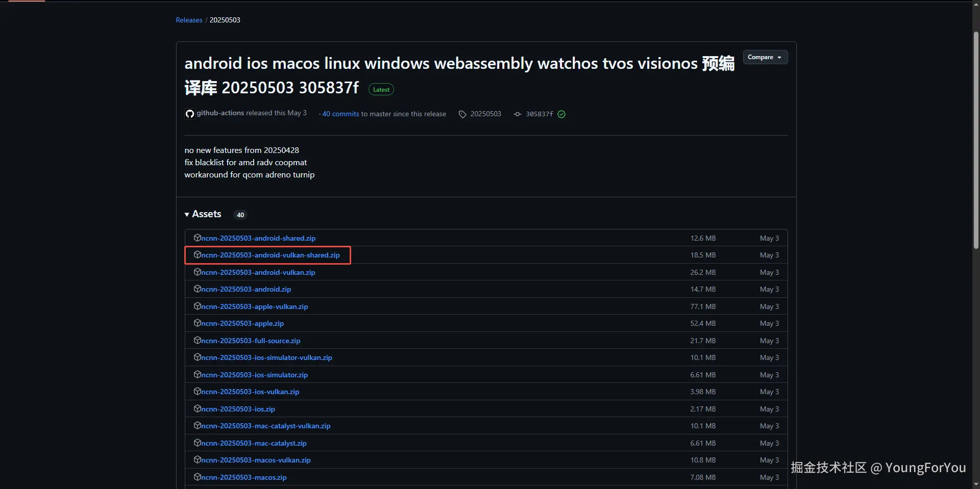This screenshot has height=489, width=980.
Task: Click package icon beside ncnn-20250503-full-source.zip
Action: point(197,340)
